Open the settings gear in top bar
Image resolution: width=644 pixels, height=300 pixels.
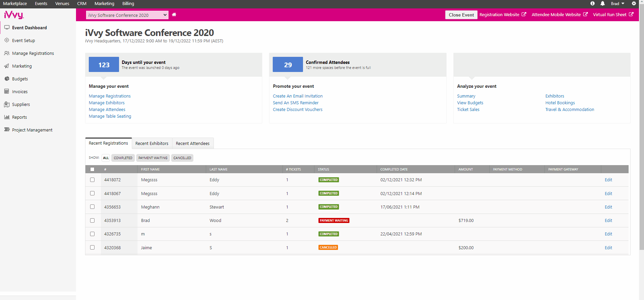pyautogui.click(x=634, y=3)
